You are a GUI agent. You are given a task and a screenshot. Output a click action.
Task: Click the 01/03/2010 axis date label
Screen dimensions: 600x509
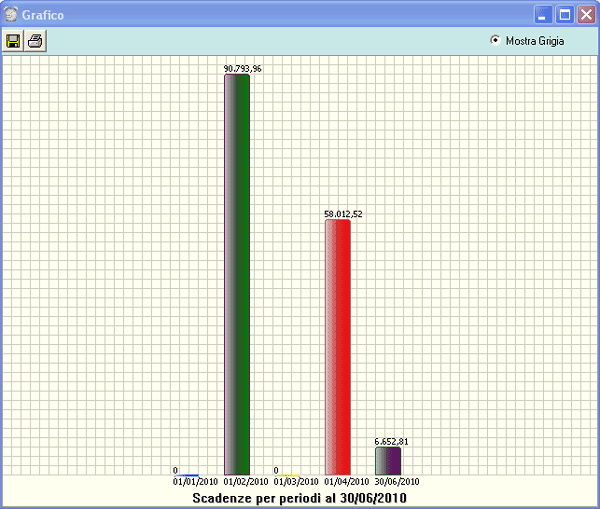click(x=295, y=482)
